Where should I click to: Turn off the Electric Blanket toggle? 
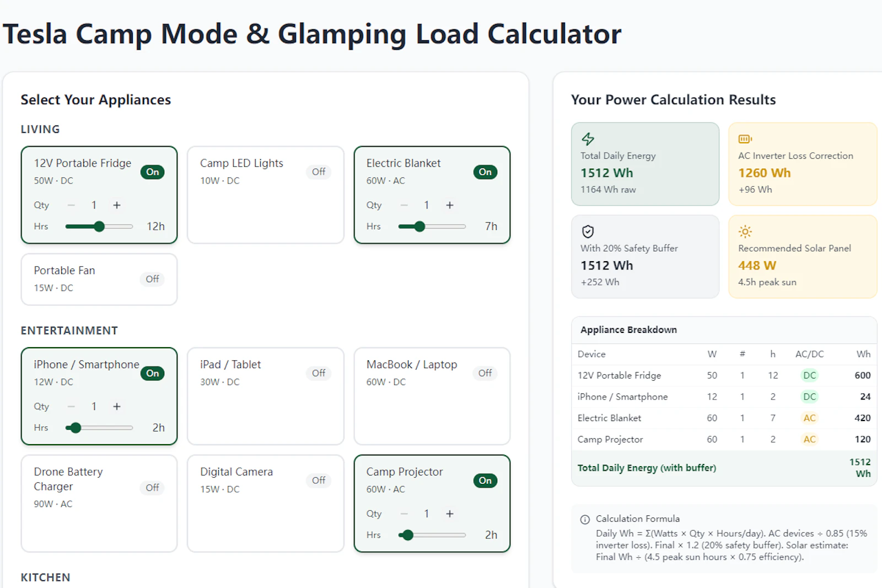[x=485, y=172]
